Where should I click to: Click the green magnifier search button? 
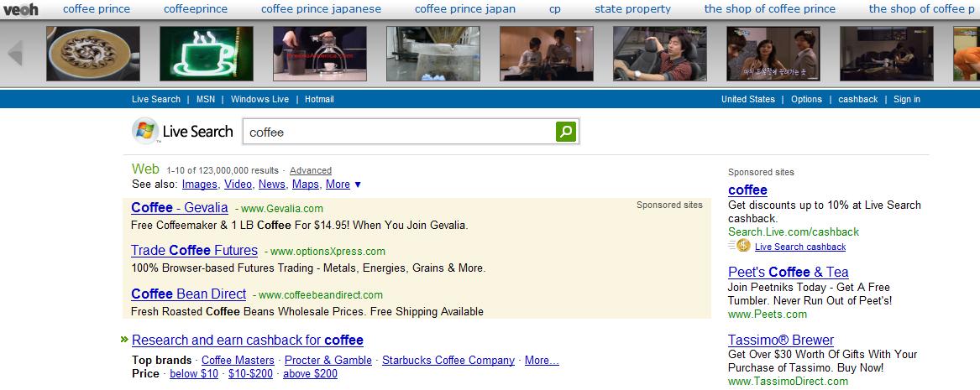(566, 132)
